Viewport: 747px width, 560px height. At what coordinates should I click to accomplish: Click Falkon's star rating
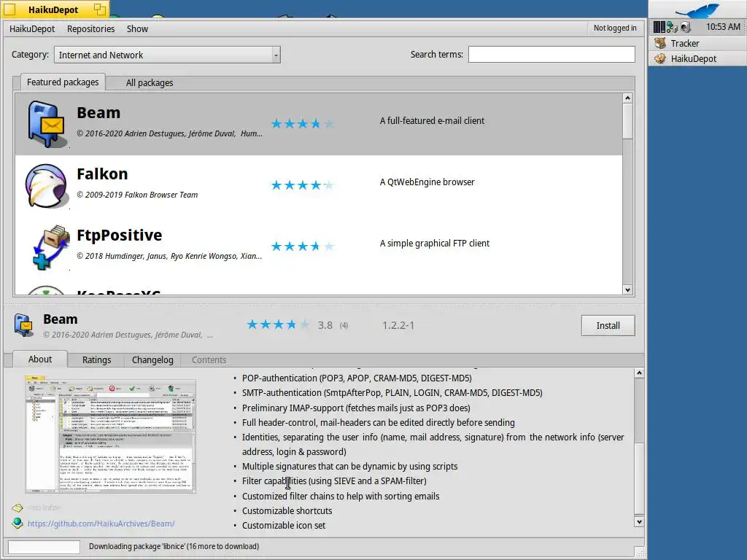302,185
